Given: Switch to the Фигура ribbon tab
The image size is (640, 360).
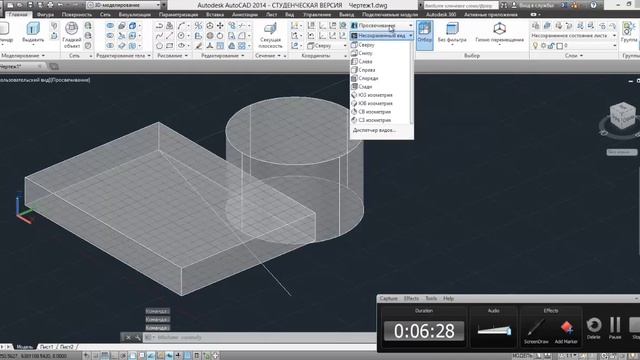Looking at the screenshot, I should [x=45, y=14].
